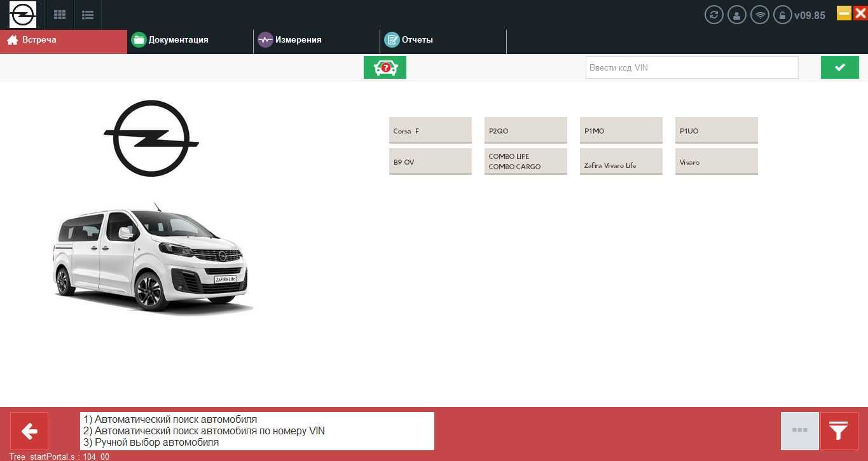Click the first hint line 1) Автоматический поиск автомобиля

[x=170, y=420]
